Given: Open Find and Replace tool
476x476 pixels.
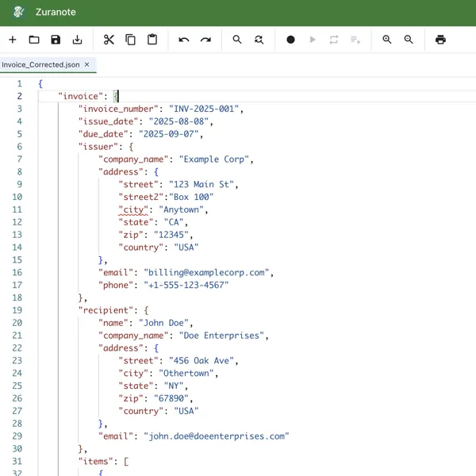Looking at the screenshot, I should [x=259, y=40].
